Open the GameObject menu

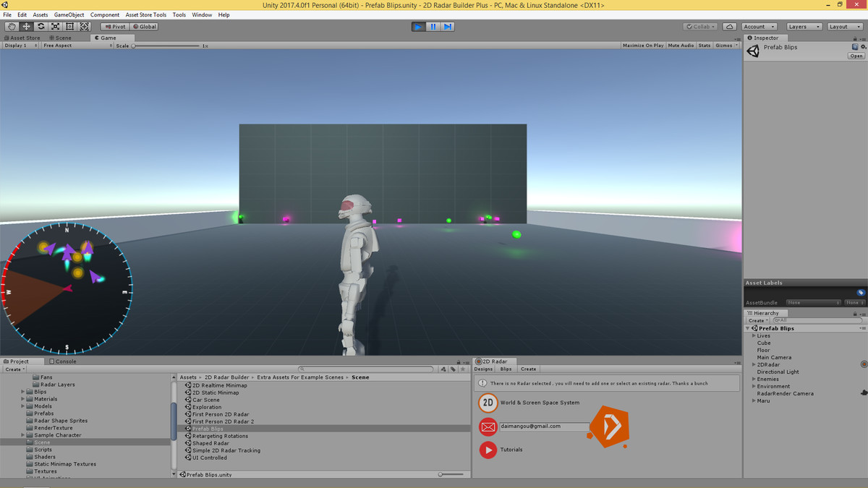tap(69, 14)
